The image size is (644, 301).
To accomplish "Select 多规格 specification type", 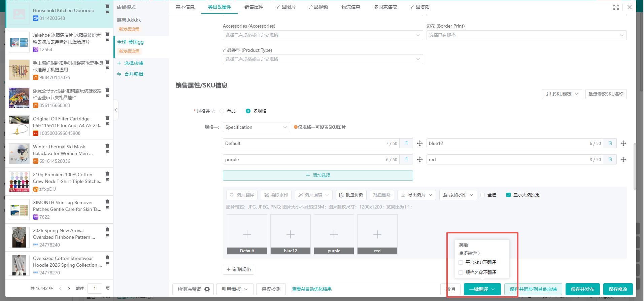I will [248, 111].
